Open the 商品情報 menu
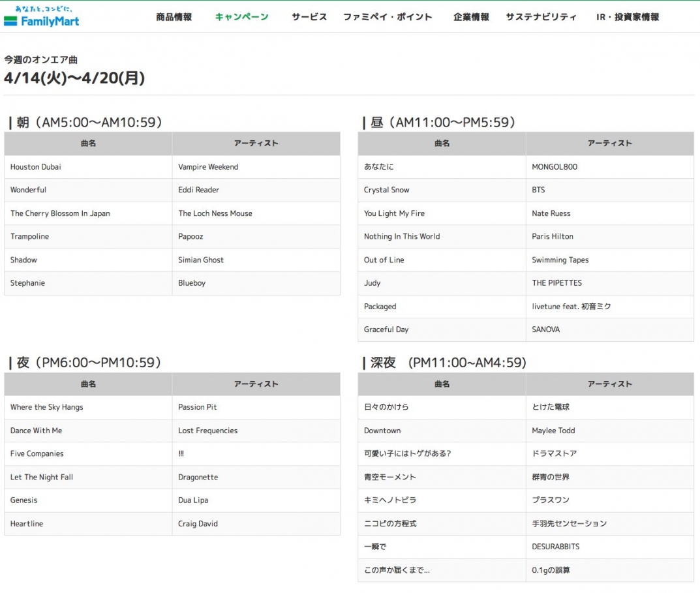The width and height of the screenshot is (700, 593). click(174, 17)
